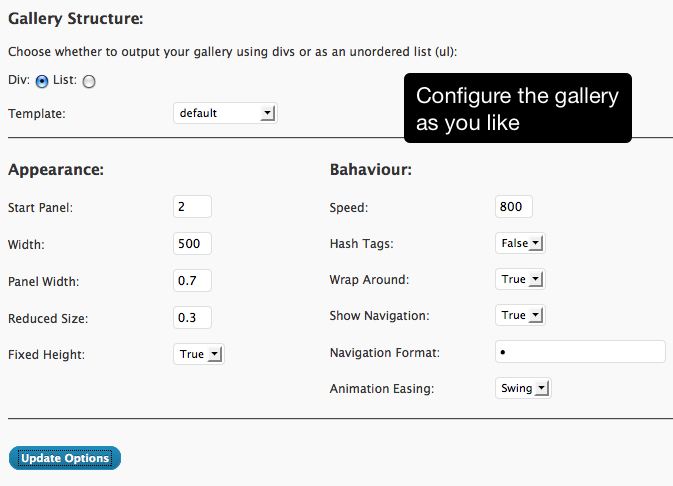
Task: Open the Wrap Around dropdown
Action: [520, 279]
